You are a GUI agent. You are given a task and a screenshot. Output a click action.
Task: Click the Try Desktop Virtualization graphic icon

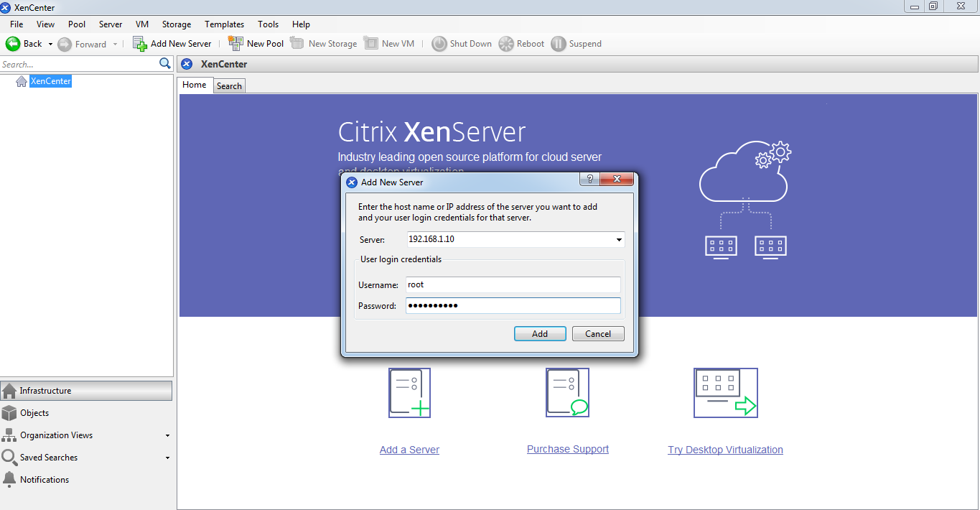tap(725, 393)
